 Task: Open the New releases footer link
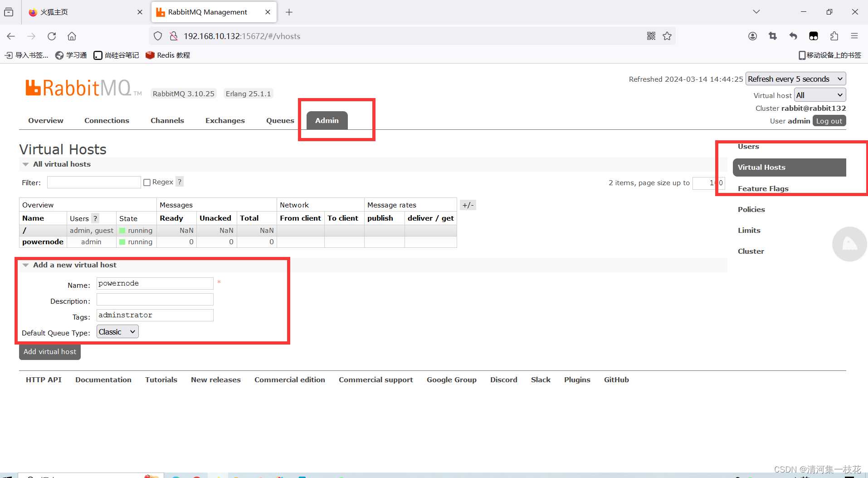click(216, 380)
